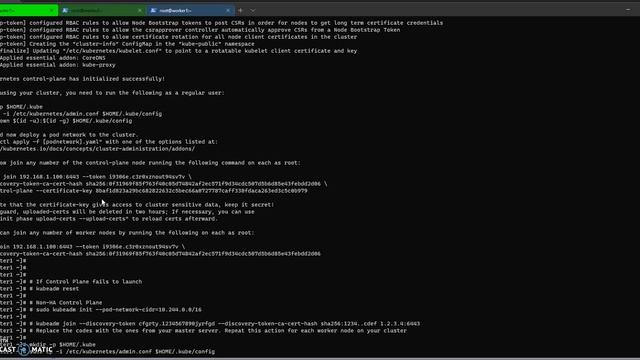Click the 'apply -f [podnetwork].yaml' line
This screenshot has width=640, height=360.
[109, 142]
